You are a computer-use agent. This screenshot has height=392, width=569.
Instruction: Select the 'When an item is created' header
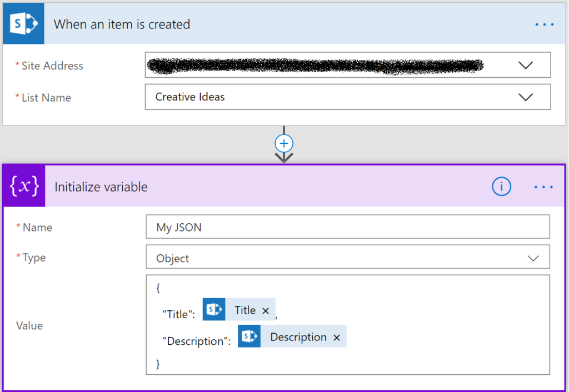pos(122,24)
